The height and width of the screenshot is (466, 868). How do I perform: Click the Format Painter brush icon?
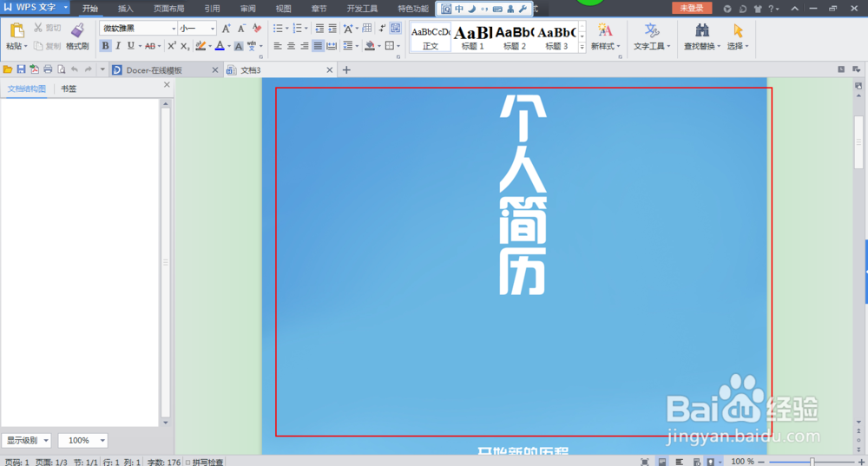77,30
